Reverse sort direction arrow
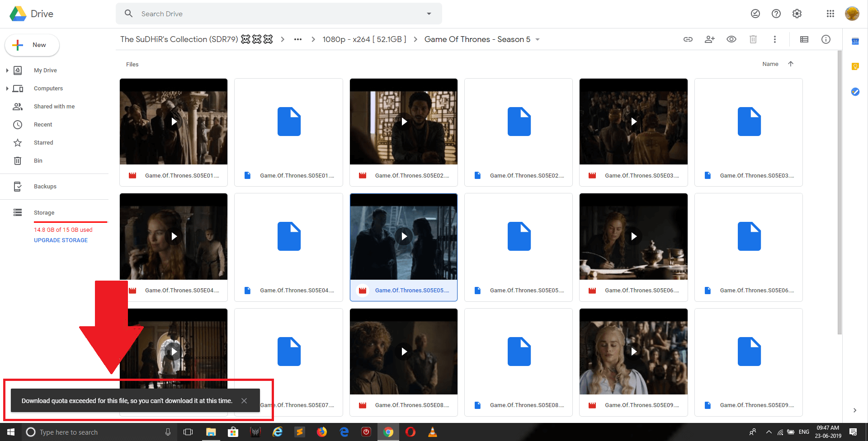This screenshot has width=868, height=441. (x=791, y=64)
